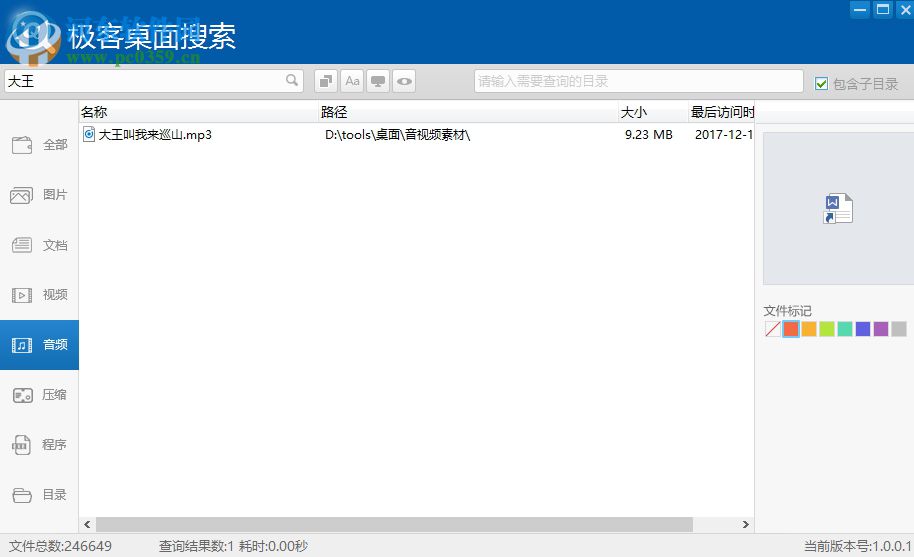The width and height of the screenshot is (914, 557).
Task: Mark file with the purple swatch
Action: (881, 329)
